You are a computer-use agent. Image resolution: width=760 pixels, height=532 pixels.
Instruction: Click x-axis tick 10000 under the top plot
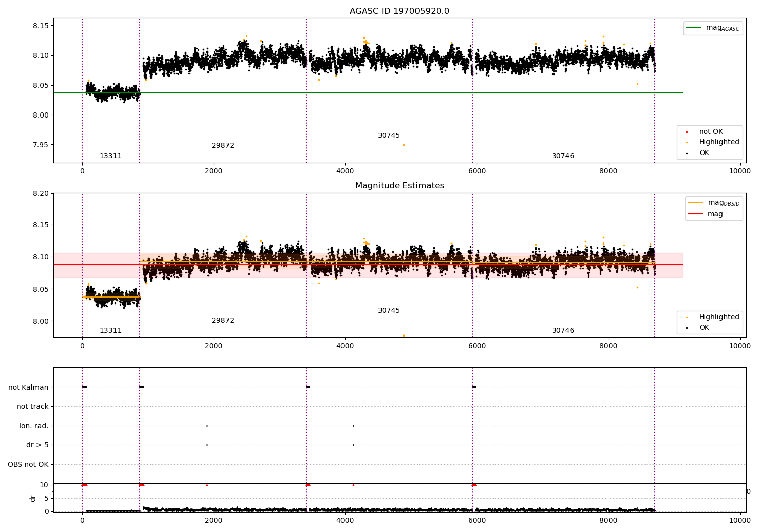[x=740, y=171]
